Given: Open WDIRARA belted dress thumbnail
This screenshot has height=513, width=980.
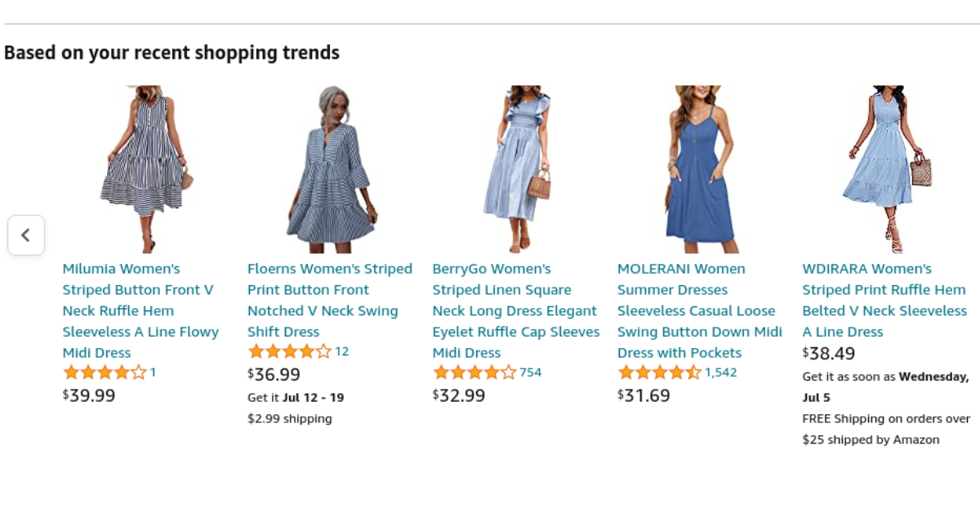Looking at the screenshot, I should [885, 169].
